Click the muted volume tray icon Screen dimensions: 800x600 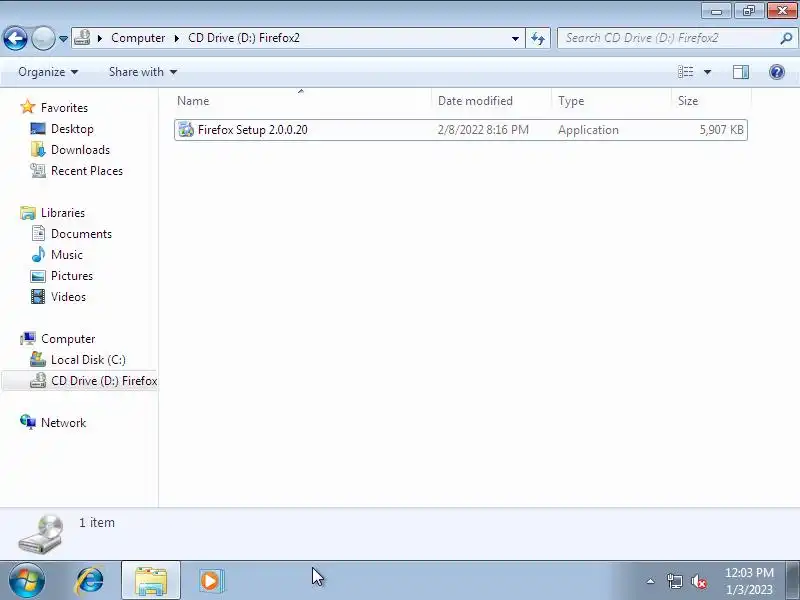coord(698,581)
